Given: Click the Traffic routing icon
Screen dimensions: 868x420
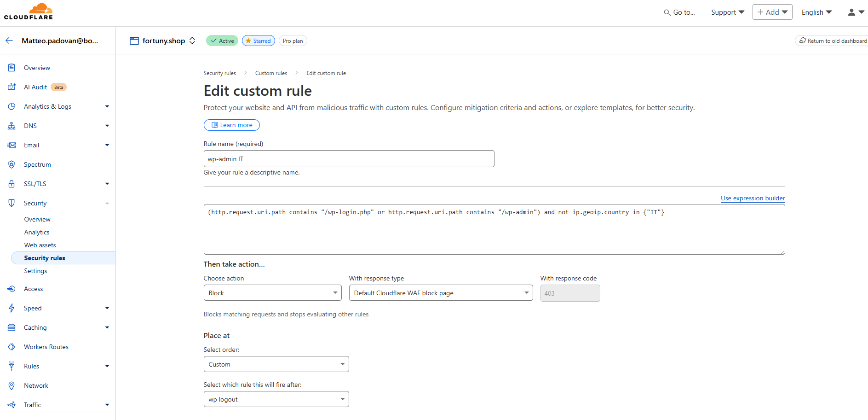Looking at the screenshot, I should [x=11, y=405].
